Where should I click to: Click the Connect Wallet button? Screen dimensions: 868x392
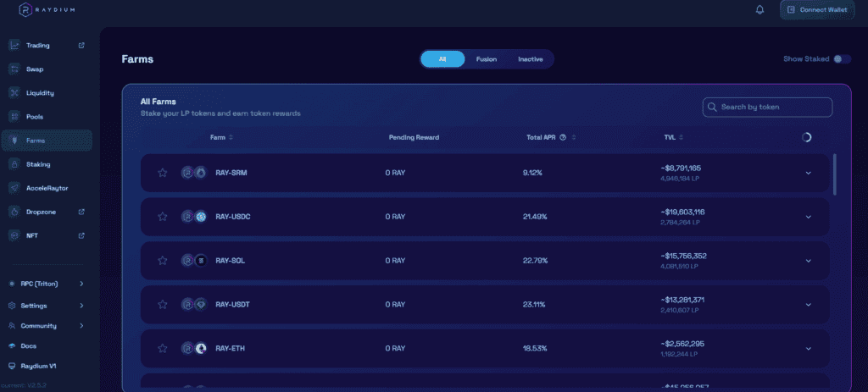point(817,10)
